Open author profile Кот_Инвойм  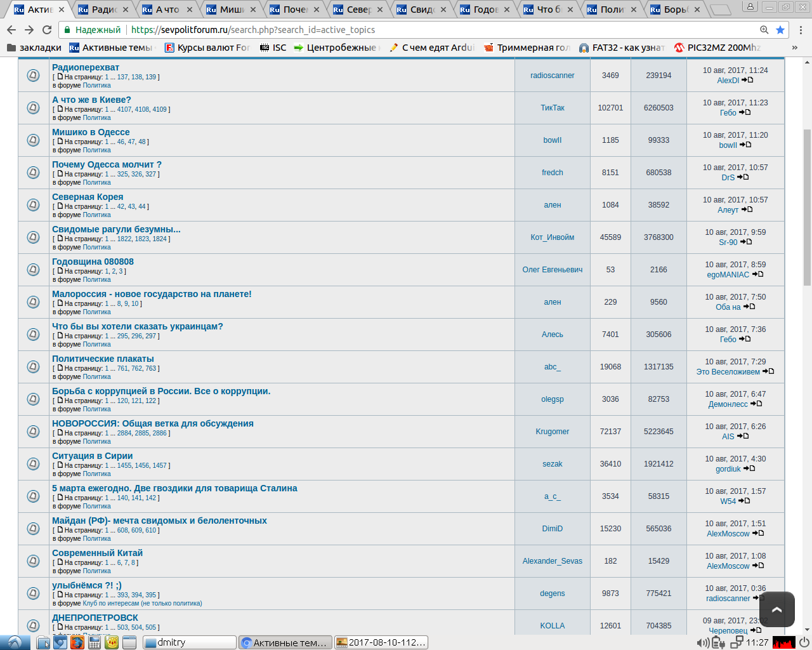(x=552, y=237)
